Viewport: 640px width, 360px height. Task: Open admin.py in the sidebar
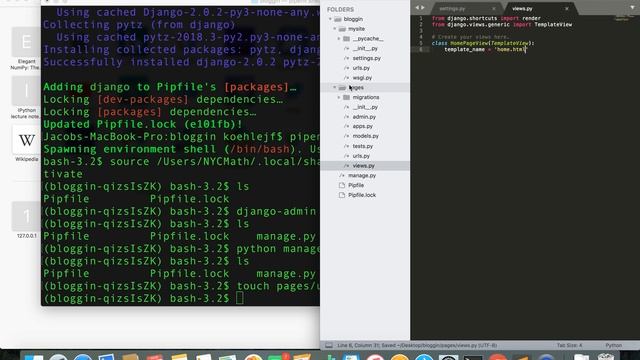365,117
